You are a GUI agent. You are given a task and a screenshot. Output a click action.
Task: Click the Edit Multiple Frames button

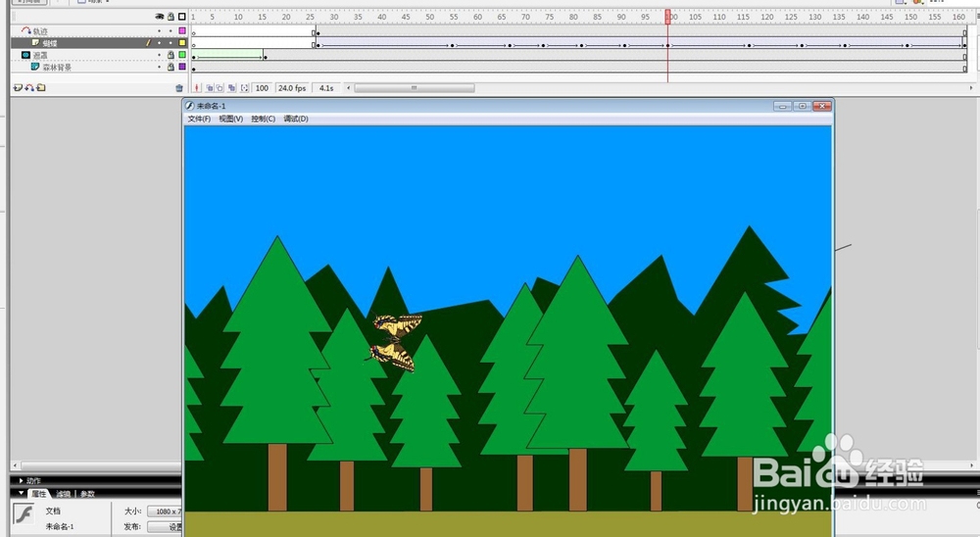click(232, 88)
